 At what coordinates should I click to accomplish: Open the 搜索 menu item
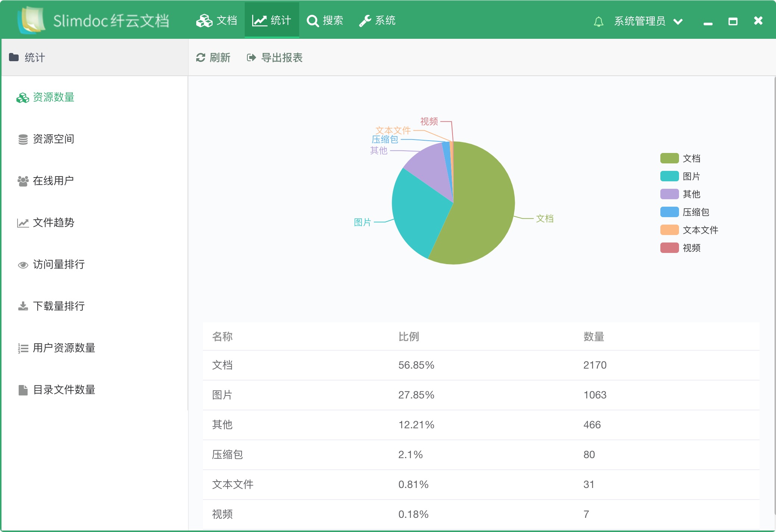325,20
